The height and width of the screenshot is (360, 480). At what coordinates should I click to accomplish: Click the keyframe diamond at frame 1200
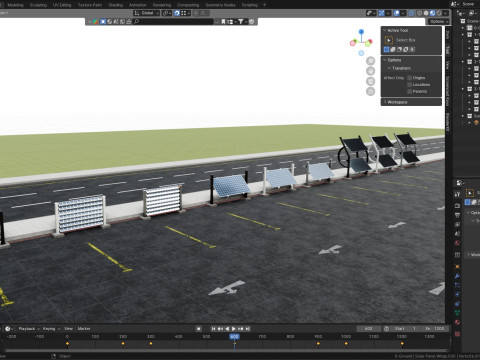[402, 343]
